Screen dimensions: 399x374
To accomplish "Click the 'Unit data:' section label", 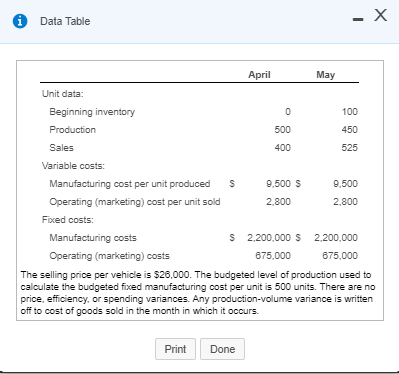I will click(63, 94).
